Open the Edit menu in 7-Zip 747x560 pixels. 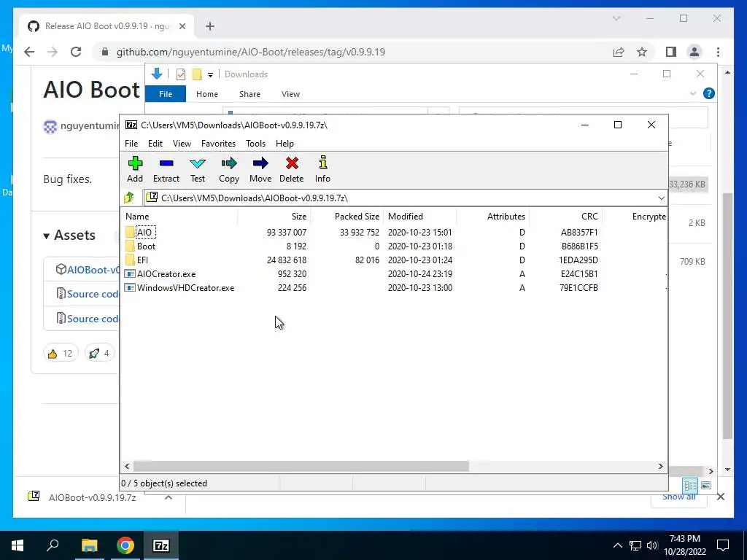click(155, 144)
